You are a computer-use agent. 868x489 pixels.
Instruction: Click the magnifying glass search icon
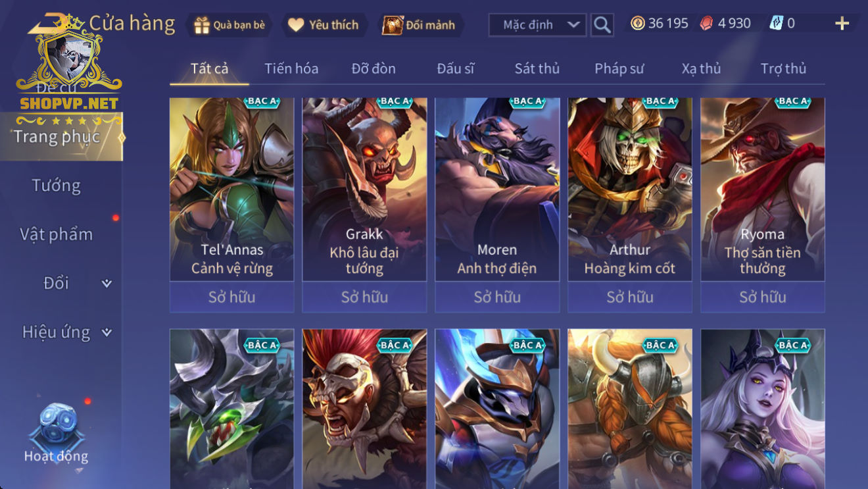click(602, 25)
